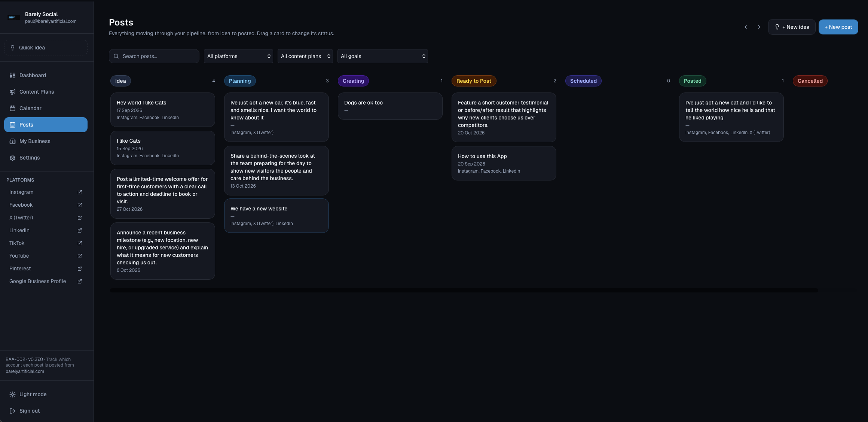Open the 'Dogs are ok too' card
The width and height of the screenshot is (868, 422).
(x=390, y=106)
